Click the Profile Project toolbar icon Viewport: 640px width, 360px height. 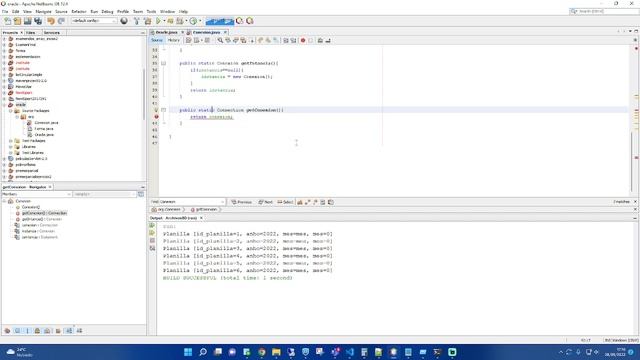(193, 21)
